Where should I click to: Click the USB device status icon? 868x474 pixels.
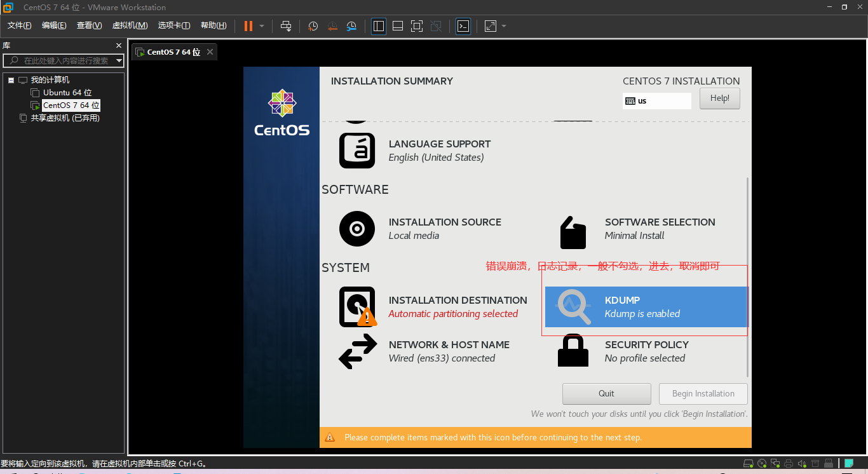(829, 463)
